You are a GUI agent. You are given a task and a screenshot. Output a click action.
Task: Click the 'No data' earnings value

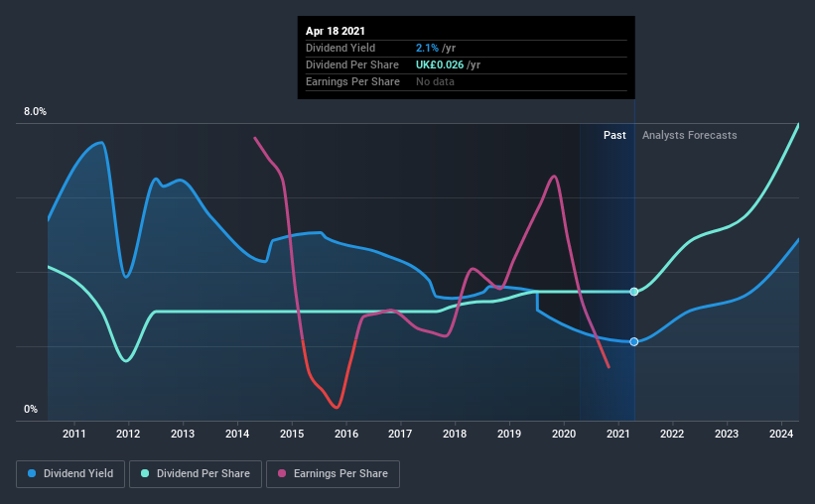(435, 81)
